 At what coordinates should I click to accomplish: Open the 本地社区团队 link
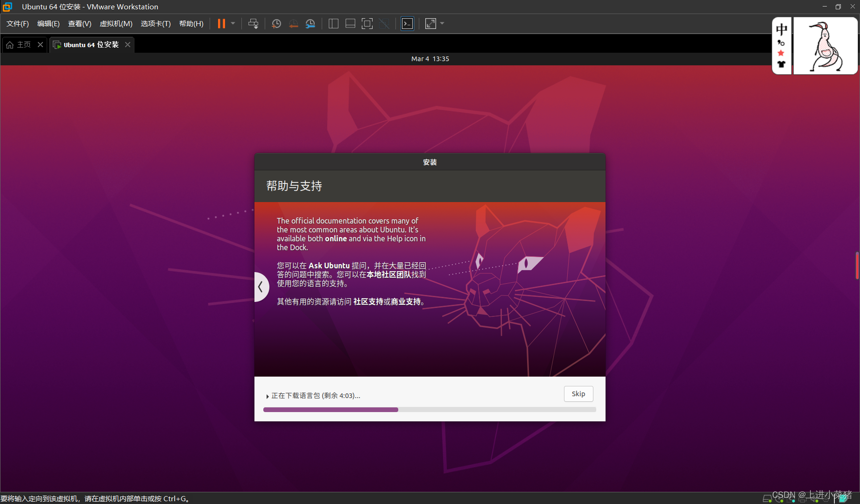pyautogui.click(x=389, y=274)
